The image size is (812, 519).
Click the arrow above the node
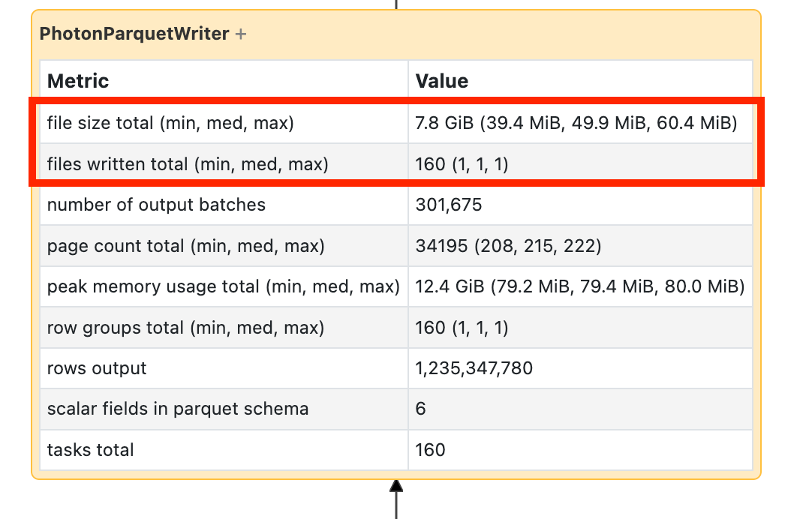(x=395, y=3)
